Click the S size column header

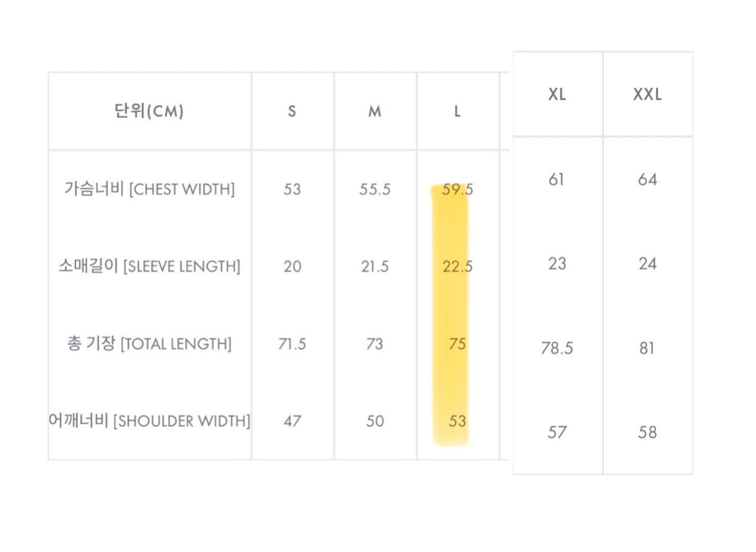292,111
